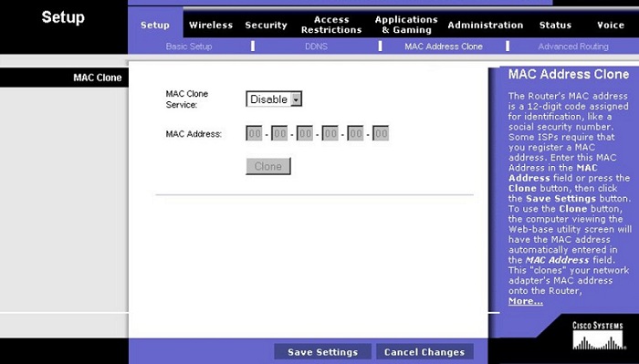Open the Security tab

click(266, 25)
